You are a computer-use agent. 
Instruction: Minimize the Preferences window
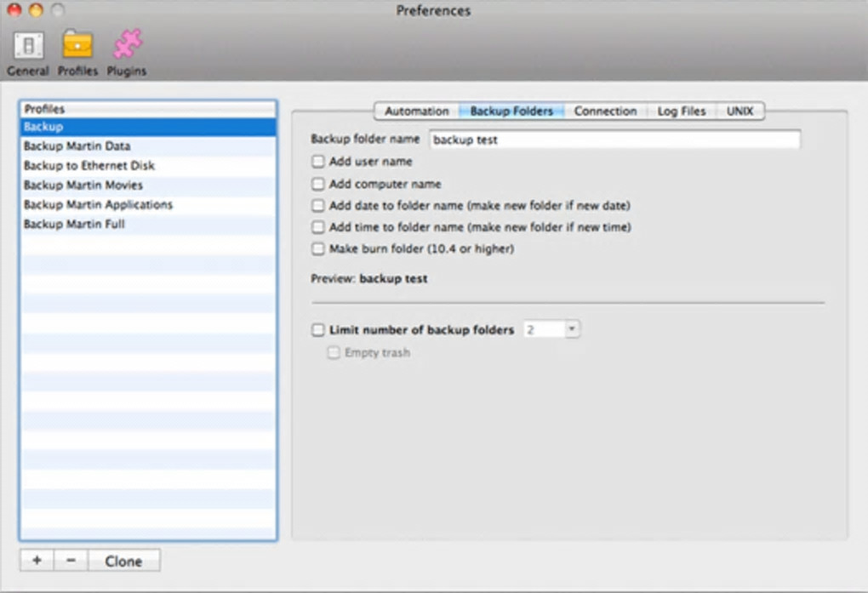tap(36, 9)
